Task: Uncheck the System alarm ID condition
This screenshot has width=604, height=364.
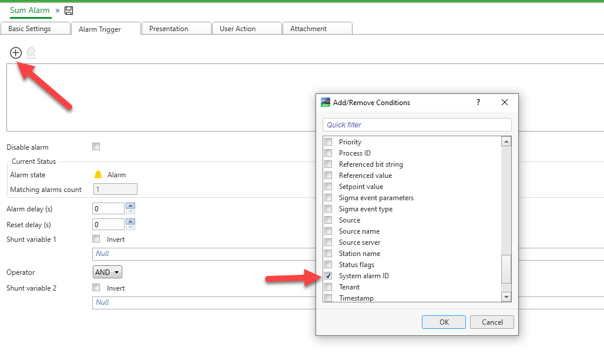Action: pos(328,275)
